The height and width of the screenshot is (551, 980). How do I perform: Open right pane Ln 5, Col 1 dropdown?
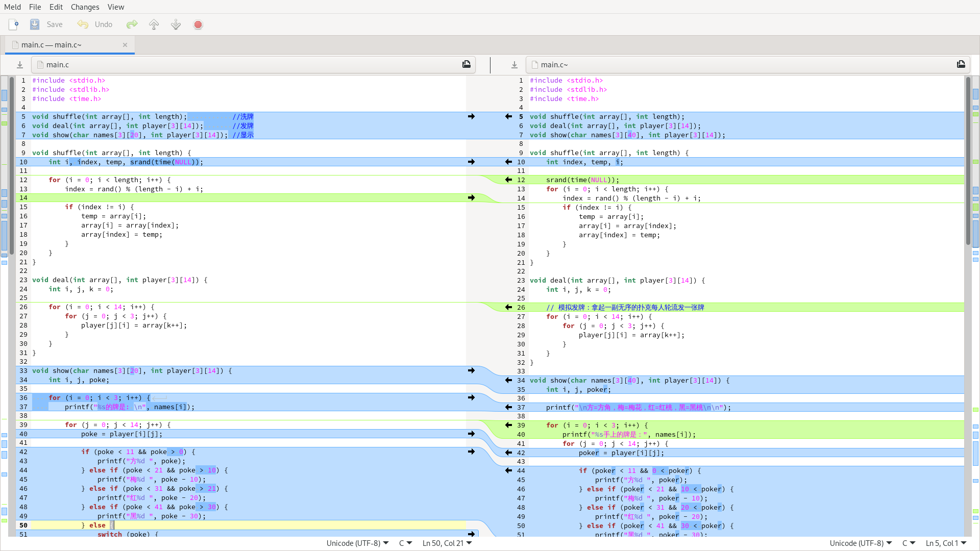coord(946,543)
